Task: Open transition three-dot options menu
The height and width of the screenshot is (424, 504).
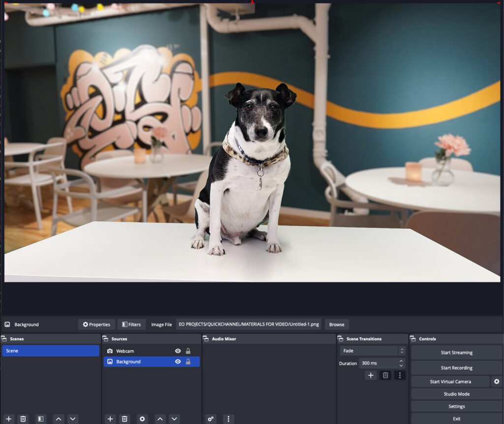Action: click(400, 375)
